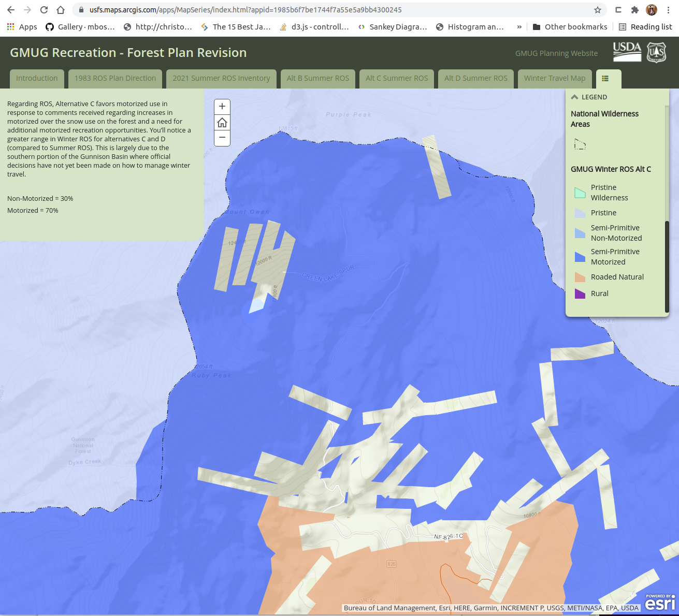The width and height of the screenshot is (679, 616).
Task: Open the Alt C Summer ROS tab
Action: coord(397,79)
